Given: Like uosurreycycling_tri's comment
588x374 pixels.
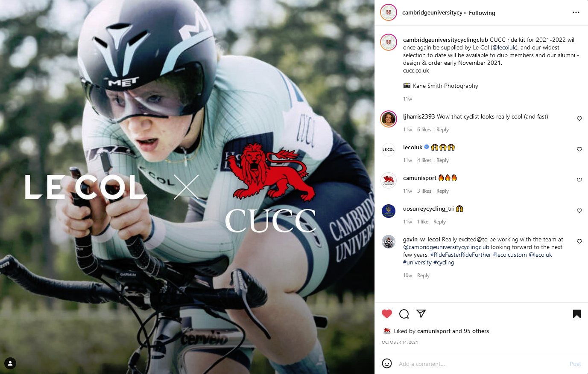Looking at the screenshot, I should coord(579,211).
